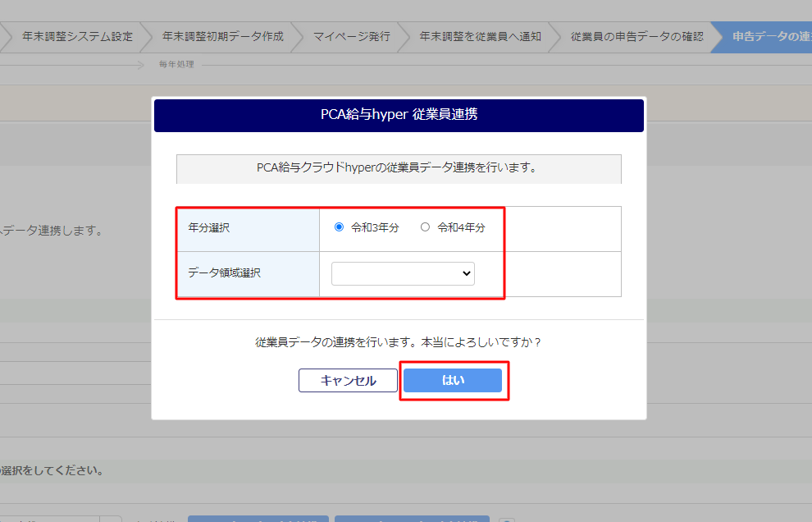This screenshot has height=522, width=812.
Task: Click the データ領域選択 label
Action: click(x=224, y=272)
